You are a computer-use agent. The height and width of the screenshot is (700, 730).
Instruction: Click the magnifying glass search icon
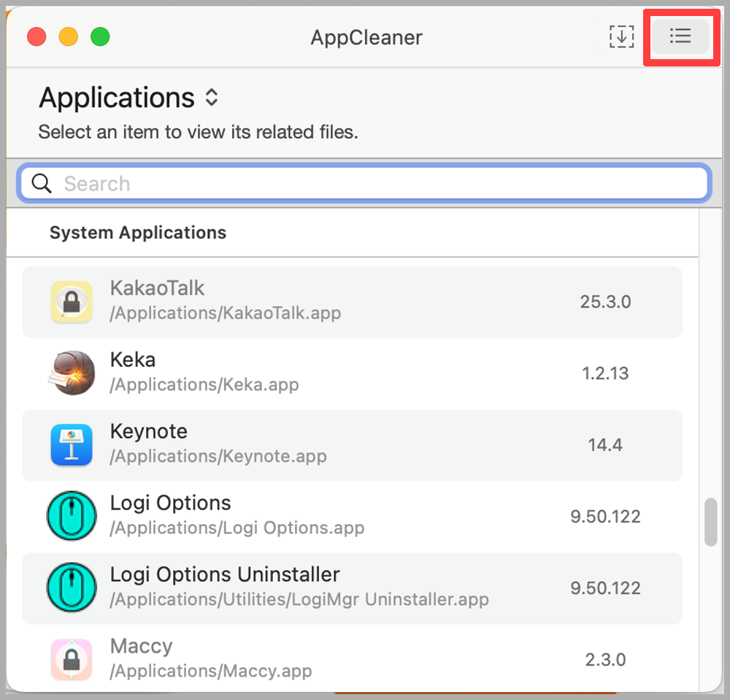pos(42,183)
